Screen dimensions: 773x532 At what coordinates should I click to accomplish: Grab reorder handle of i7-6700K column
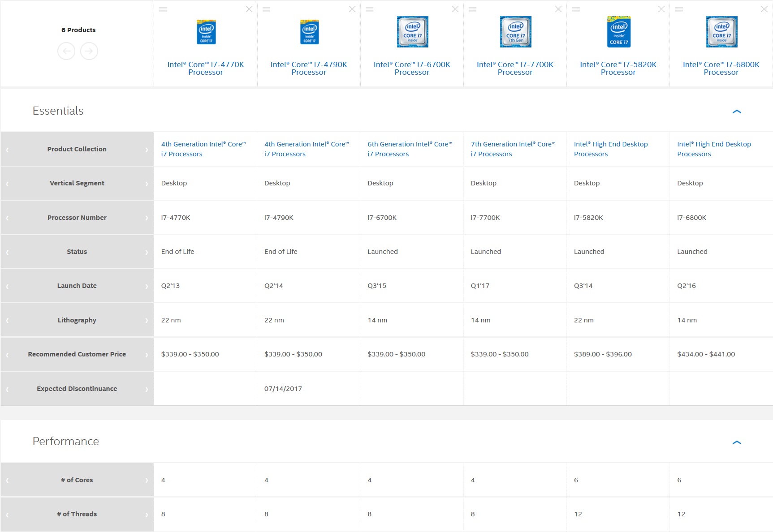tap(369, 10)
